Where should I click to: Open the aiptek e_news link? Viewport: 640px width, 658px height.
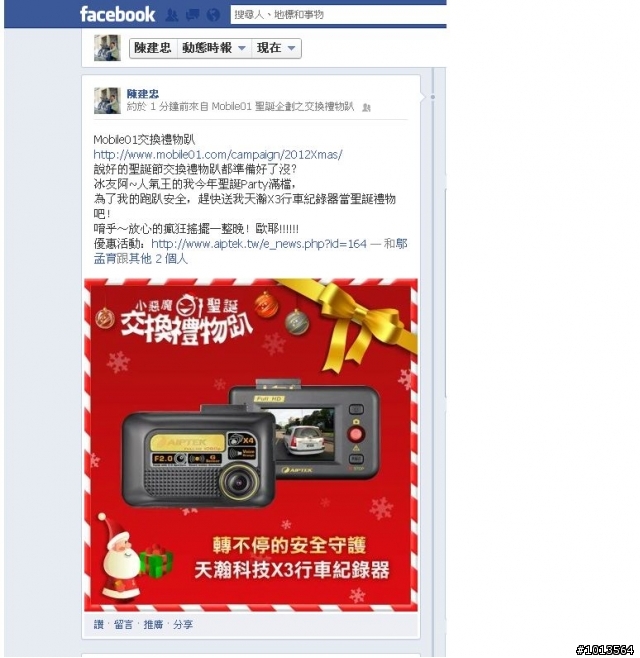[259, 244]
